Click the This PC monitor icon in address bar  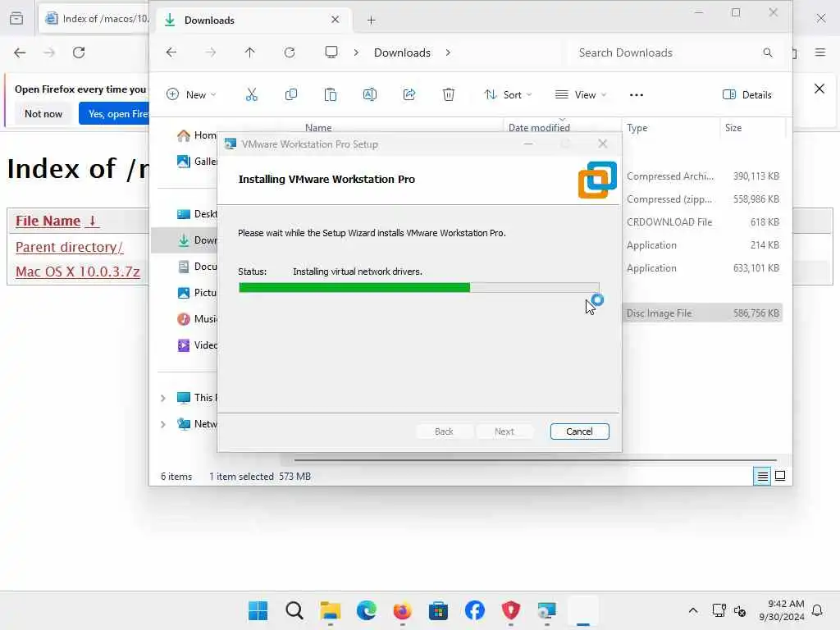[331, 52]
